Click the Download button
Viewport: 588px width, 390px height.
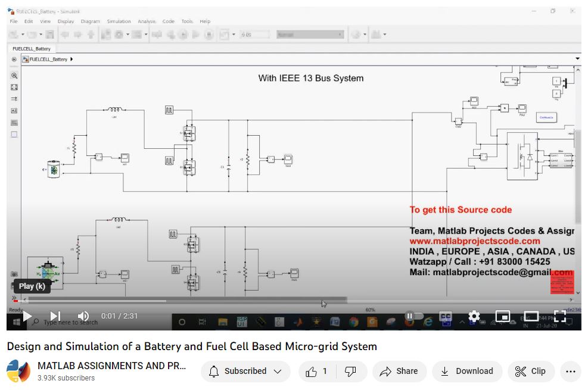[x=466, y=372]
